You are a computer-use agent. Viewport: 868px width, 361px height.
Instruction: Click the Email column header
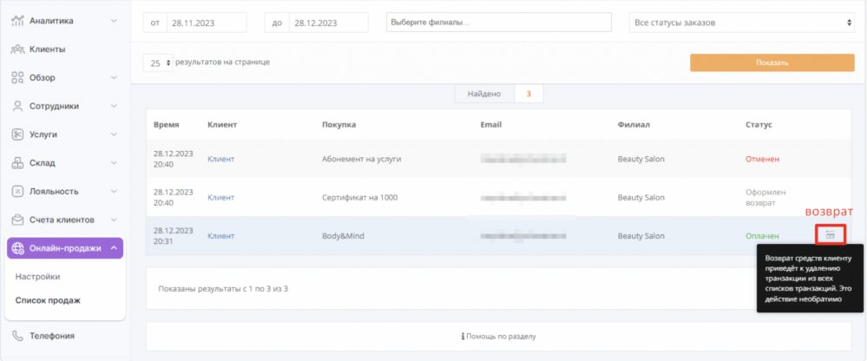coord(491,125)
